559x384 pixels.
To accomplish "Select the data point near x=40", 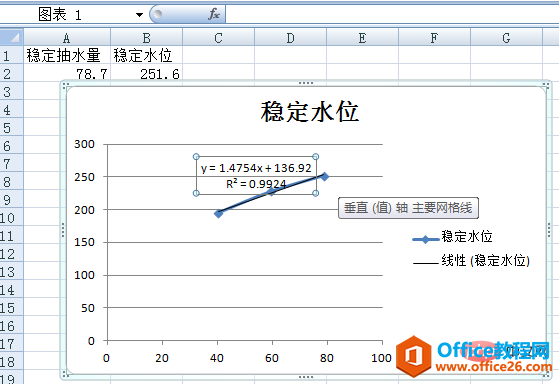I will coord(219,214).
